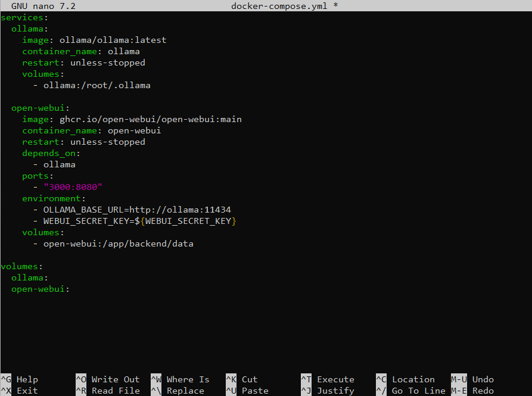Click the ^R Read File shortcut

108,391
